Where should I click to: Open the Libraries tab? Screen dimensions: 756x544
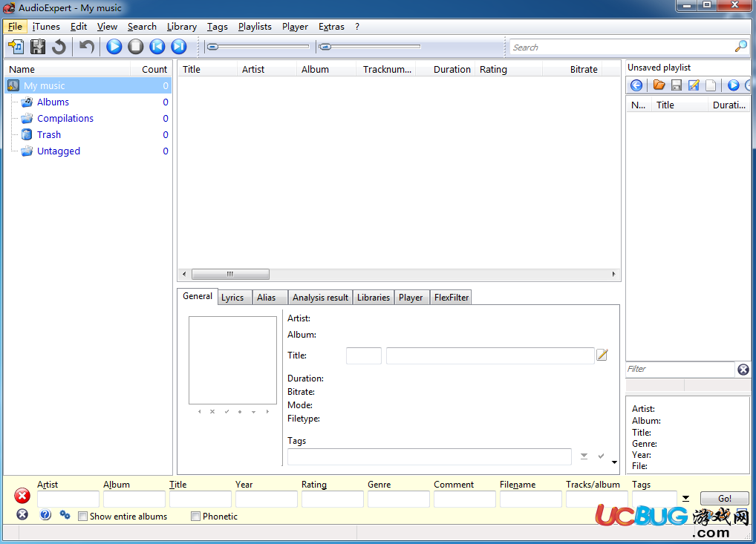tap(374, 298)
